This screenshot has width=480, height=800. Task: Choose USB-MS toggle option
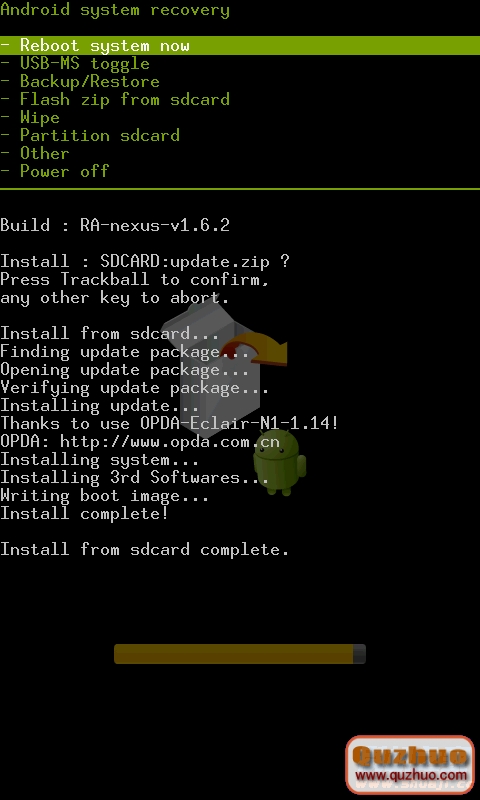point(75,64)
